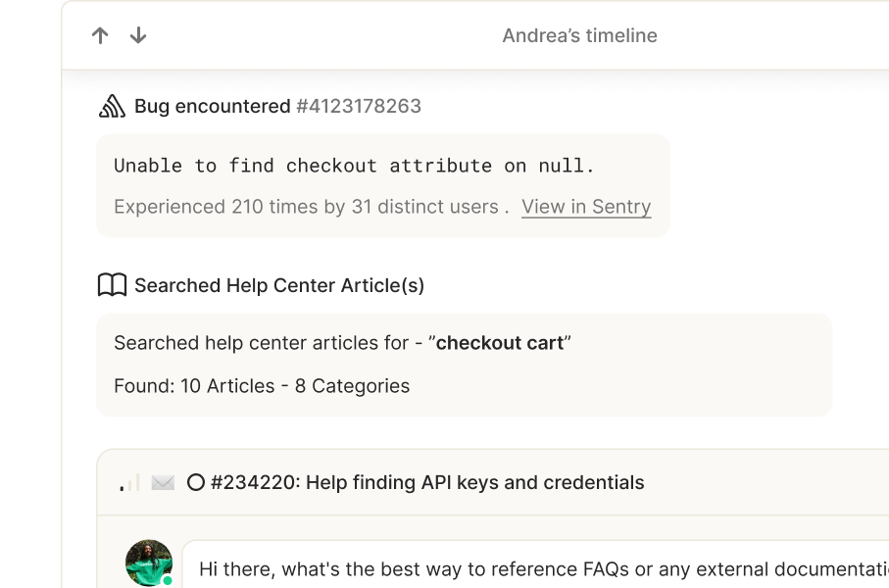Click the up arrow in the timeline header
The height and width of the screenshot is (588, 889).
click(x=100, y=35)
